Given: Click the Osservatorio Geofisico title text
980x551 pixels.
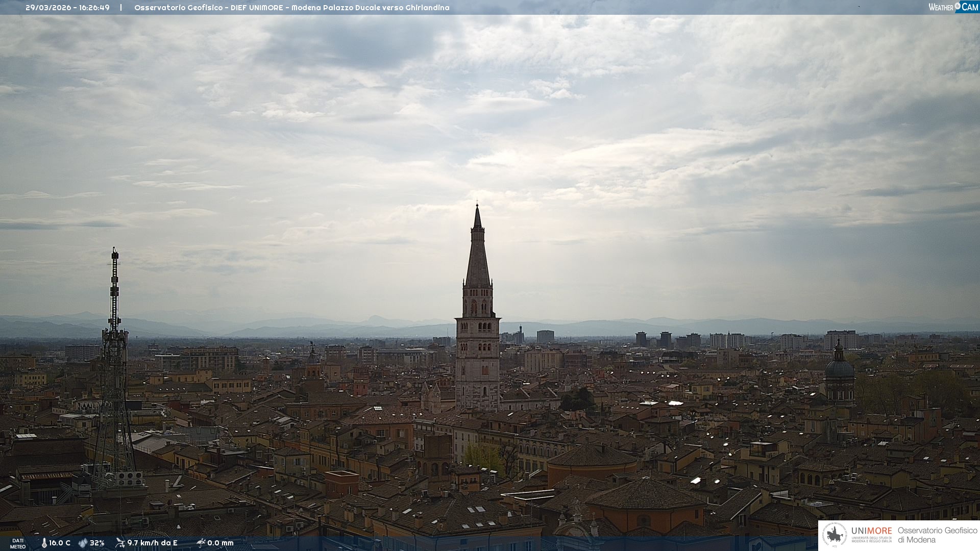Looking at the screenshot, I should [x=291, y=8].
